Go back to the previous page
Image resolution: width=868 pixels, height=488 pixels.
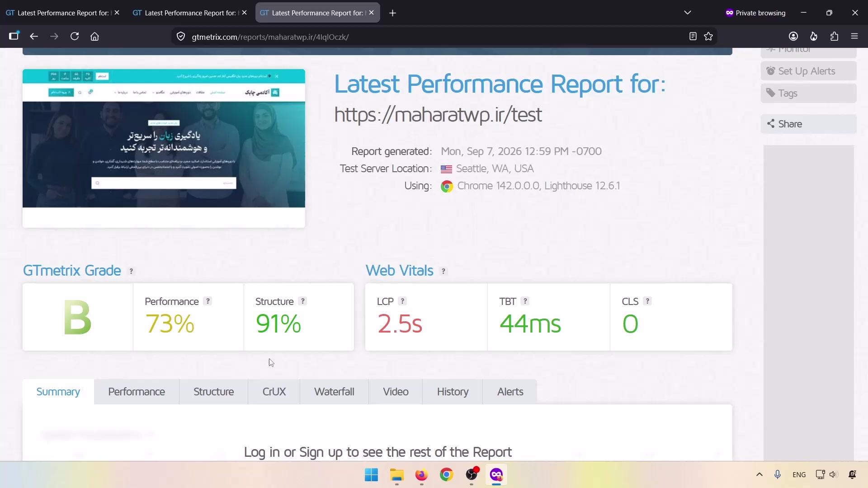click(x=34, y=37)
